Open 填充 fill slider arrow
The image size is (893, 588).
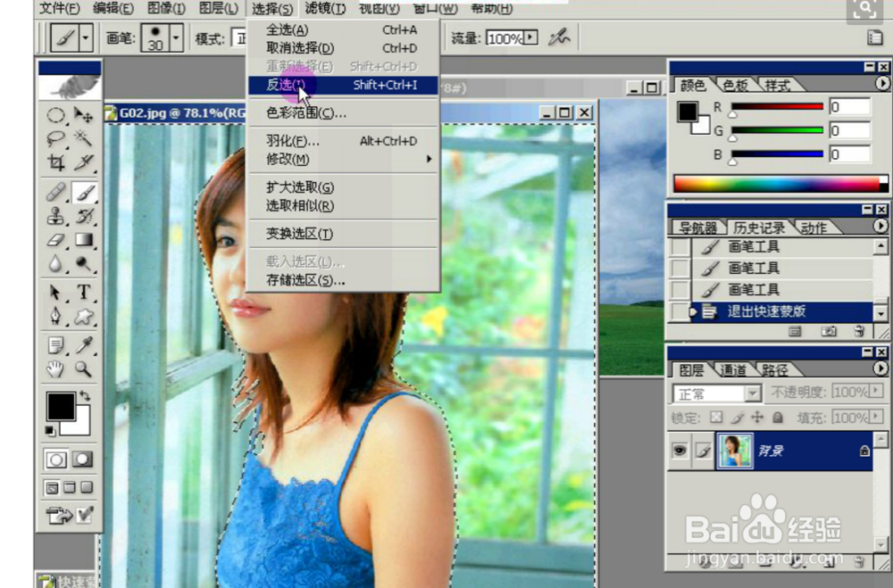[877, 418]
